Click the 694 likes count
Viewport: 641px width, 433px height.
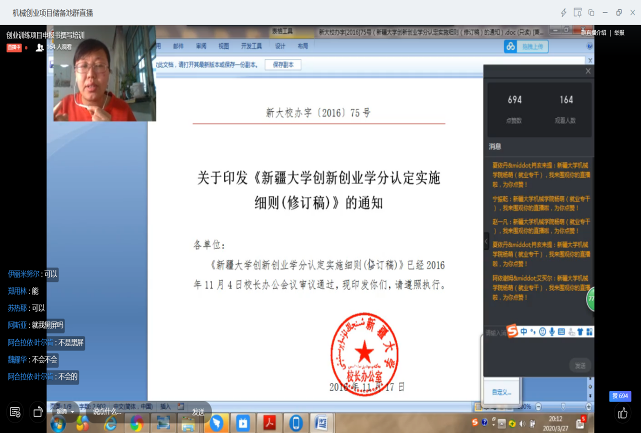514,100
